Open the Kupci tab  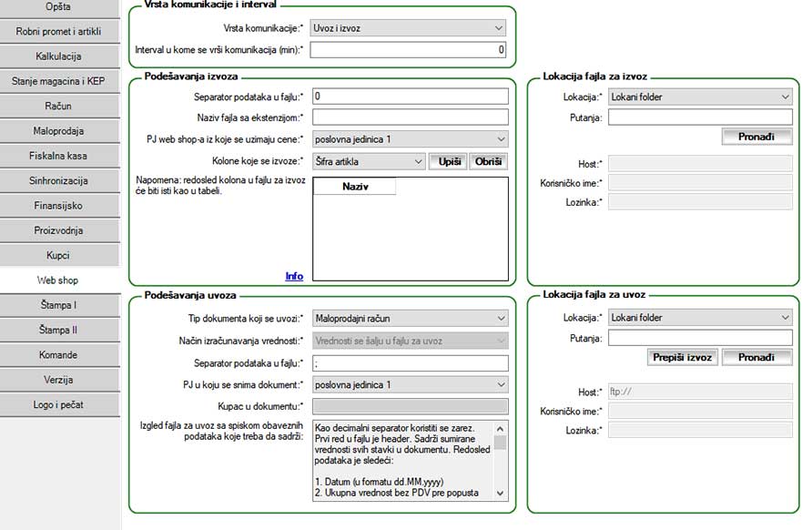59,255
